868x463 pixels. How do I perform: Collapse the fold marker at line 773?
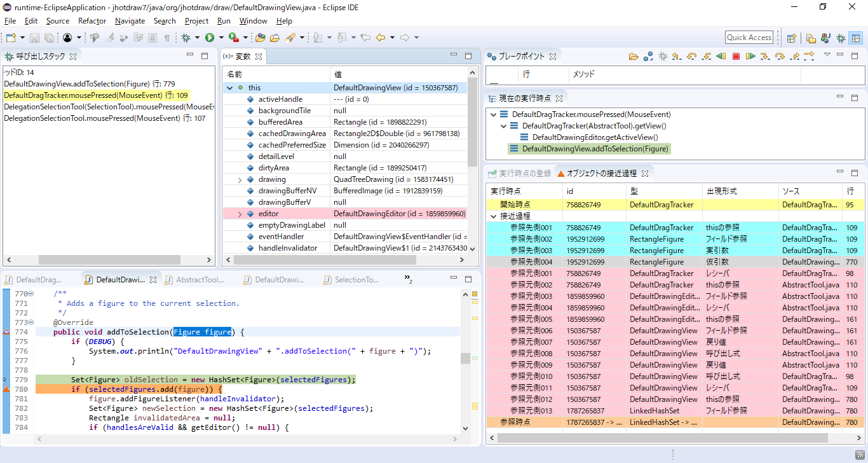click(31, 322)
